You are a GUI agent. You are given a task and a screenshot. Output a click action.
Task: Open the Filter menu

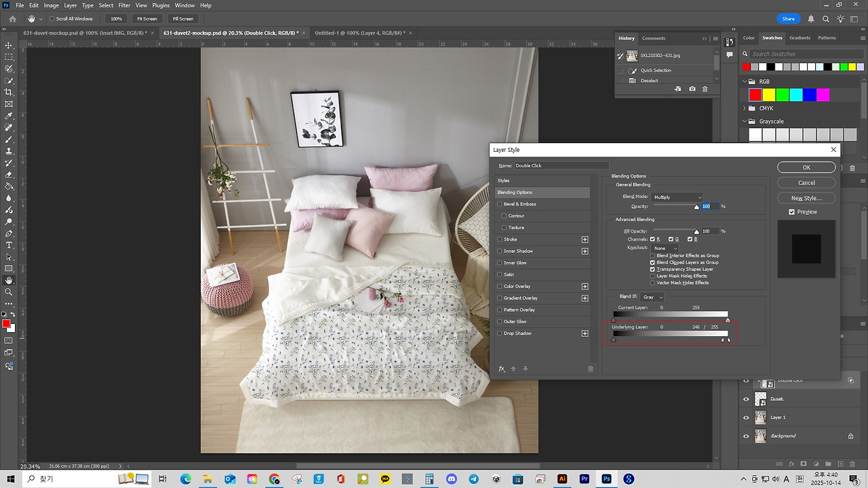124,5
